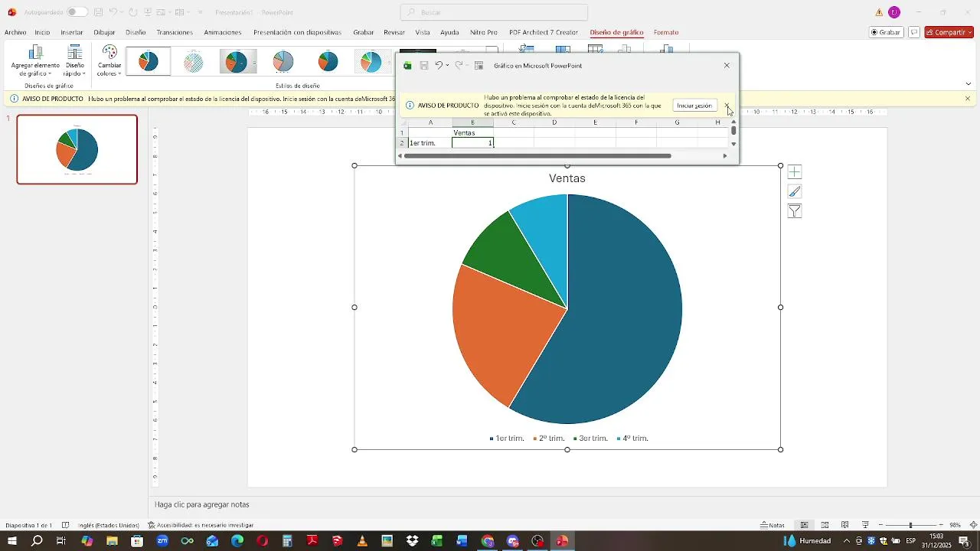Open Cambiar colores palette dropdown
The height and width of the screenshot is (551, 980).
click(x=109, y=61)
